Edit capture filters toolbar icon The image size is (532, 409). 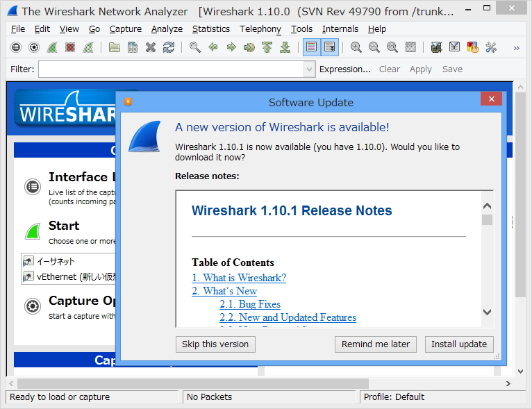click(436, 47)
